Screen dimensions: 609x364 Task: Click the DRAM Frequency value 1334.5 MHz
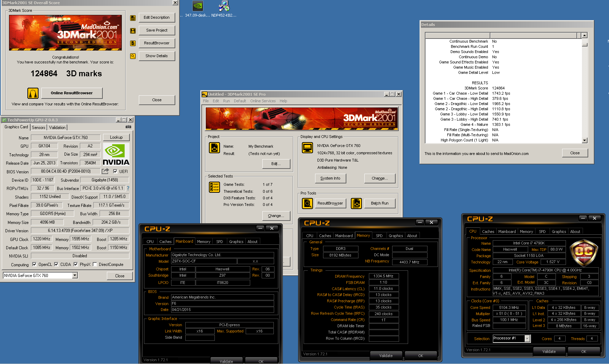point(383,276)
